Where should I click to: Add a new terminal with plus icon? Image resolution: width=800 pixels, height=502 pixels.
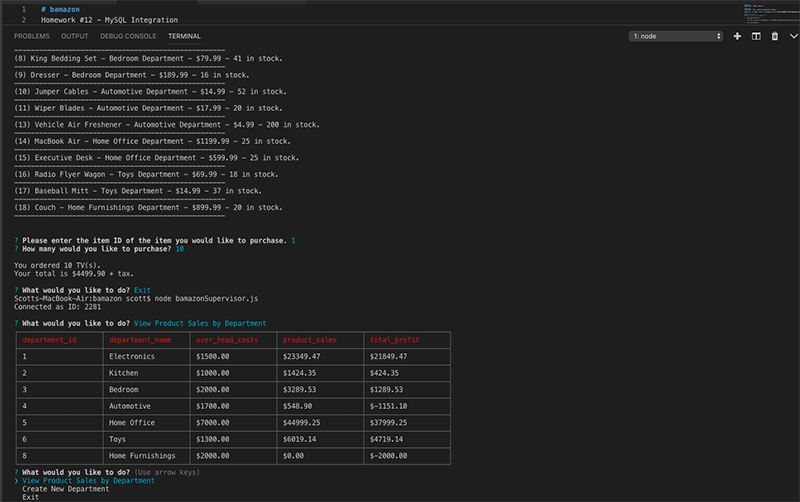tap(737, 36)
